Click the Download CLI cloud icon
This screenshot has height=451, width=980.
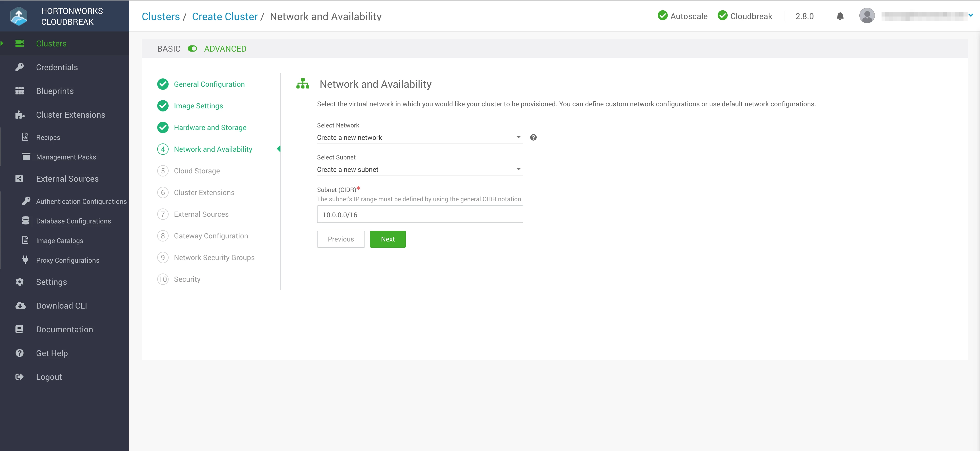tap(21, 305)
